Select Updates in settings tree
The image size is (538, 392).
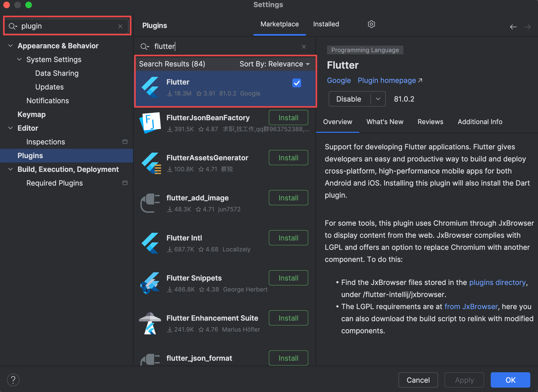pos(49,87)
